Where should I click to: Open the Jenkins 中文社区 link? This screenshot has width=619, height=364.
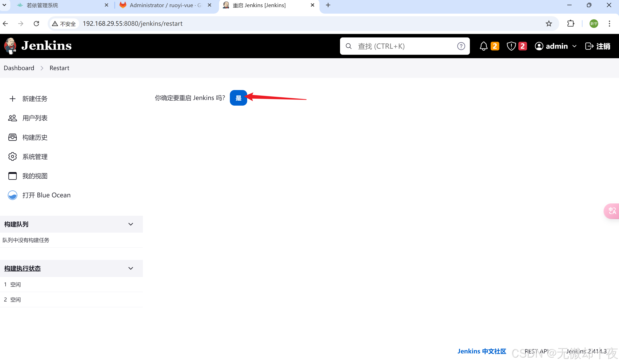point(481,351)
